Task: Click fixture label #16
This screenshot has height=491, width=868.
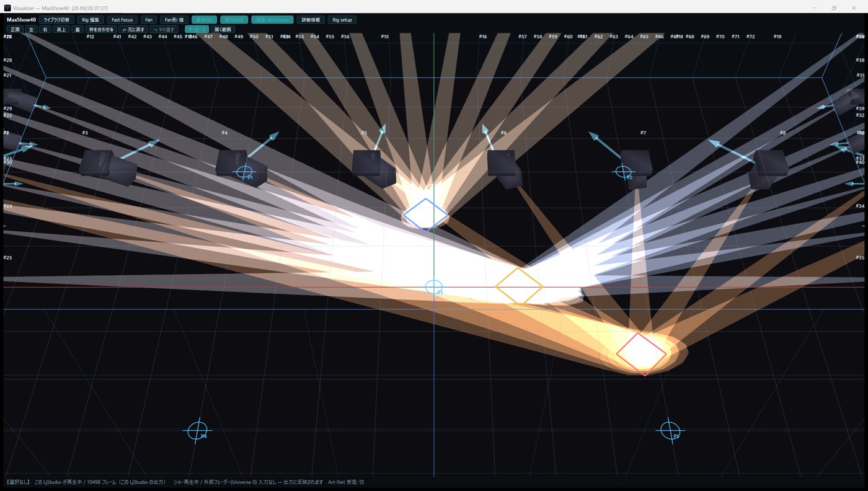Action: pos(483,37)
